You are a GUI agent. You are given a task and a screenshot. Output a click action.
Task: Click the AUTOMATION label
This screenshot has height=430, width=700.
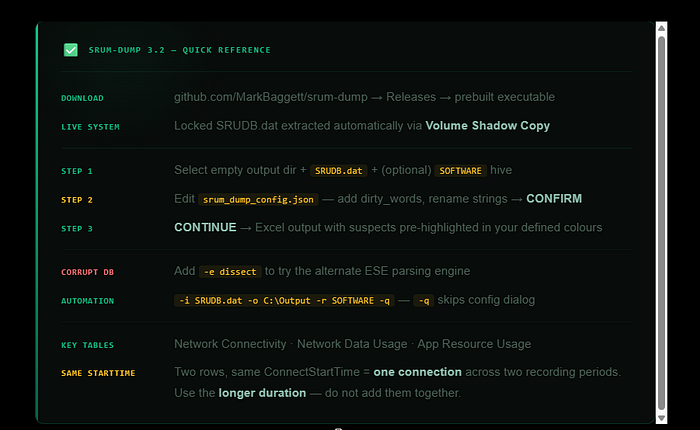(x=88, y=301)
